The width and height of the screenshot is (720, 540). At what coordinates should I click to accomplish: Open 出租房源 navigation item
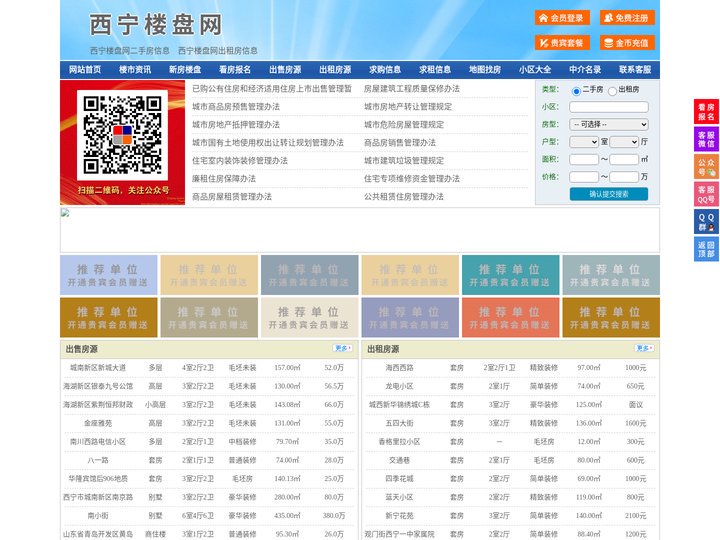[335, 70]
